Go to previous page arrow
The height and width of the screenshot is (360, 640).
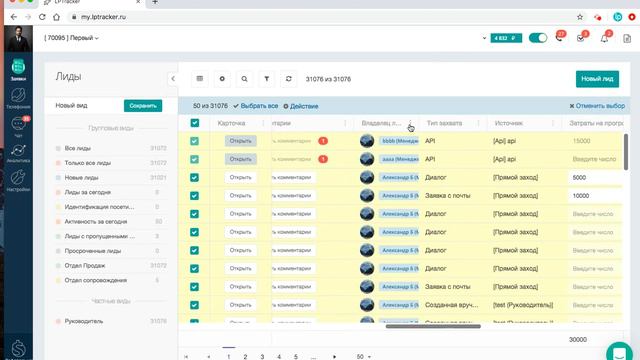[209, 357]
